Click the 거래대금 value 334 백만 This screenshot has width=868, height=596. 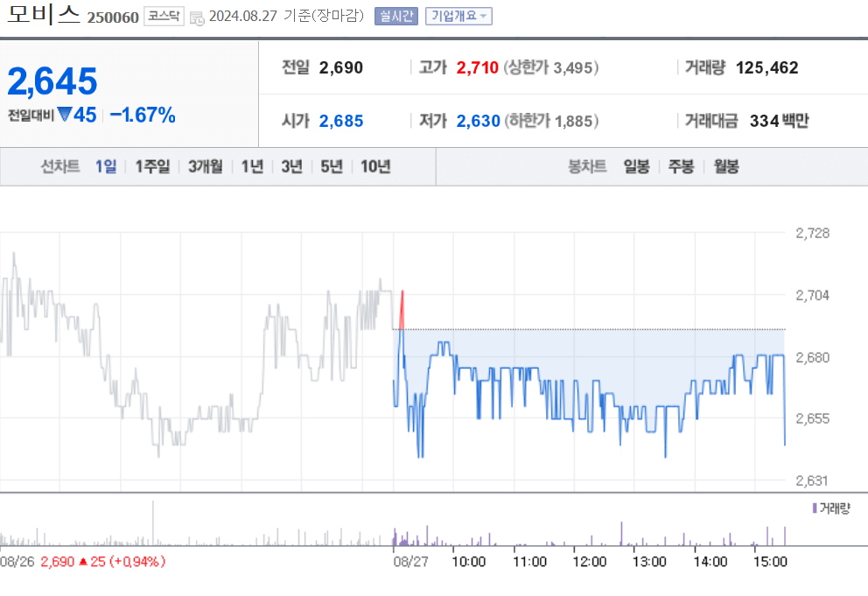[780, 121]
